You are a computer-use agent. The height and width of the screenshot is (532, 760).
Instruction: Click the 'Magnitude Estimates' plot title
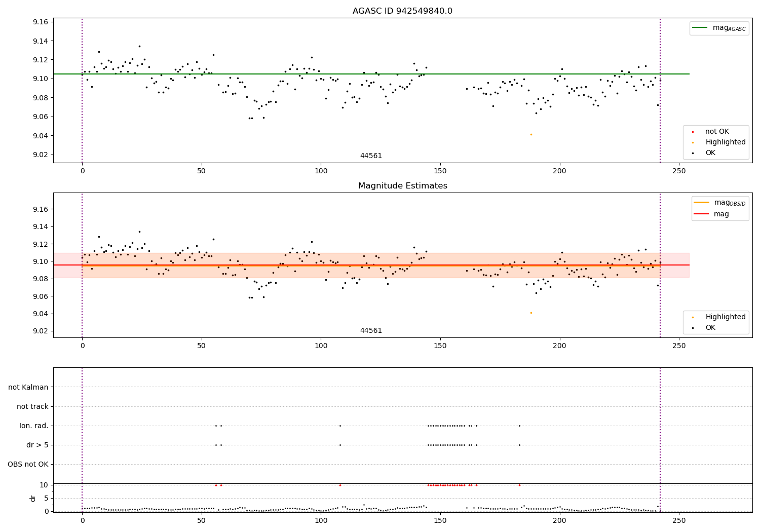click(x=402, y=186)
